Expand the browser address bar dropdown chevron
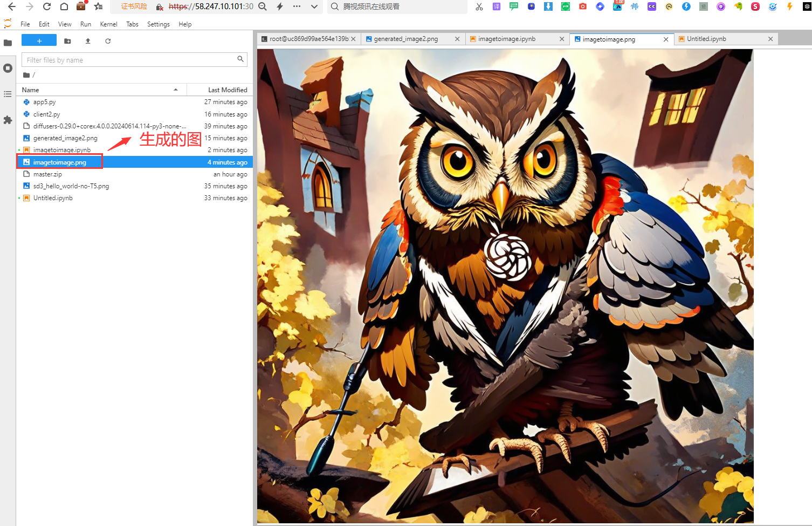Viewport: 812px width, 526px height. [314, 6]
